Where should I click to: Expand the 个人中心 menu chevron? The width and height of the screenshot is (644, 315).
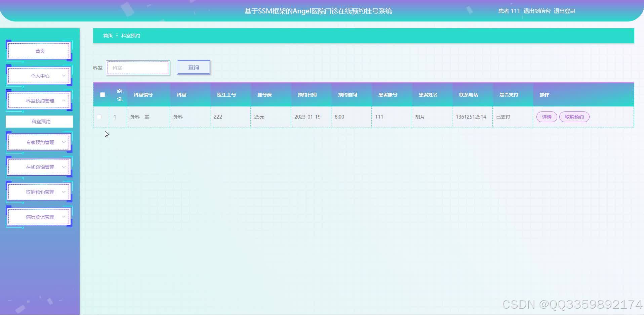[x=64, y=76]
